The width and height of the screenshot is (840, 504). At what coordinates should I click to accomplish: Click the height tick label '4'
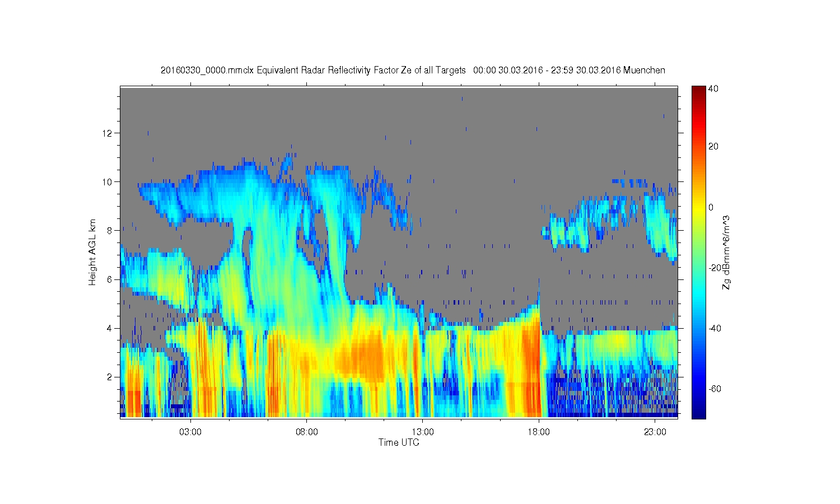[110, 328]
